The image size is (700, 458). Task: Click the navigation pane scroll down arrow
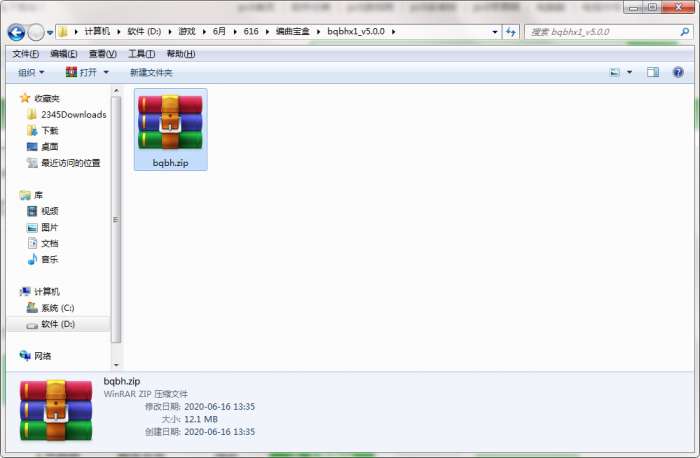[116, 365]
